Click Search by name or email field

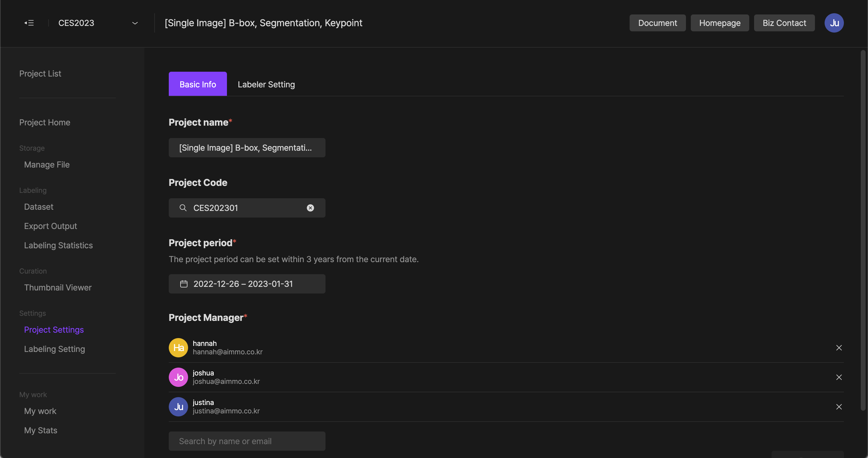247,441
